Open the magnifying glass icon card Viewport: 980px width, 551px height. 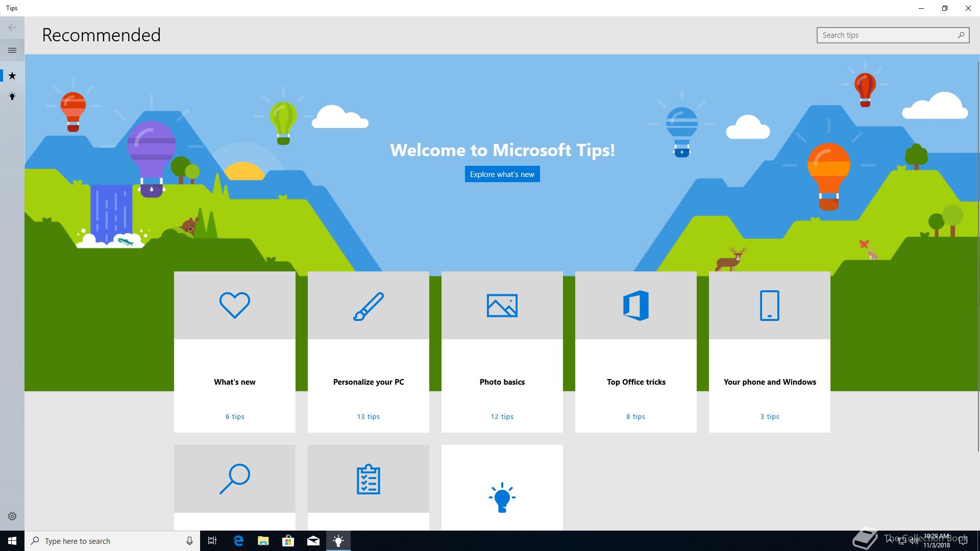235,479
